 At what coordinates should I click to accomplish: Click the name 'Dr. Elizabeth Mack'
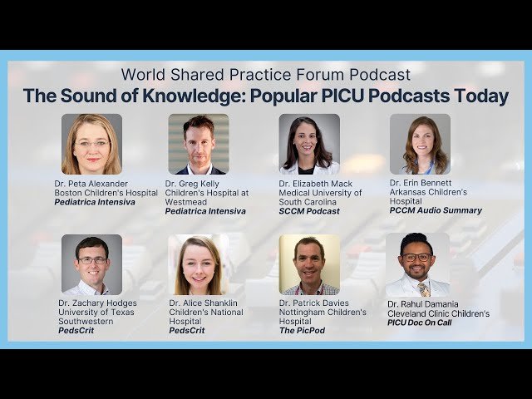[x=316, y=184]
